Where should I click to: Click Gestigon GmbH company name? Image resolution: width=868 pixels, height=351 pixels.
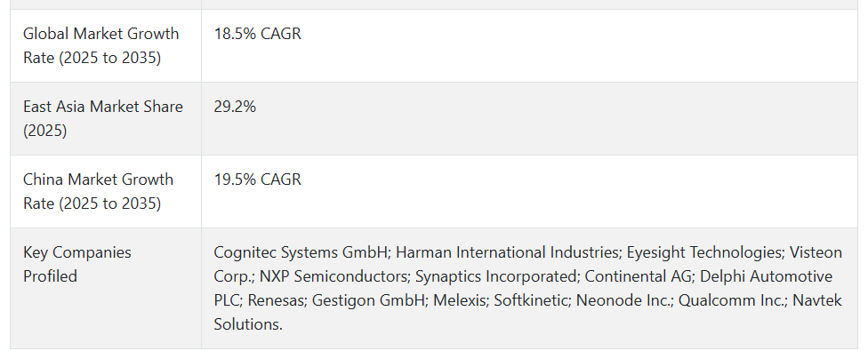[x=369, y=300]
